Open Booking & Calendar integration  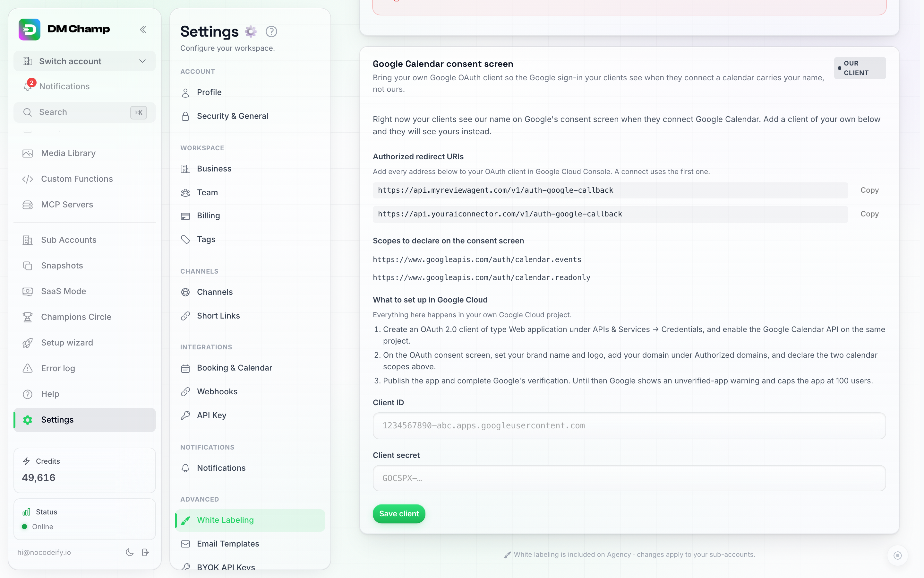click(x=250, y=368)
